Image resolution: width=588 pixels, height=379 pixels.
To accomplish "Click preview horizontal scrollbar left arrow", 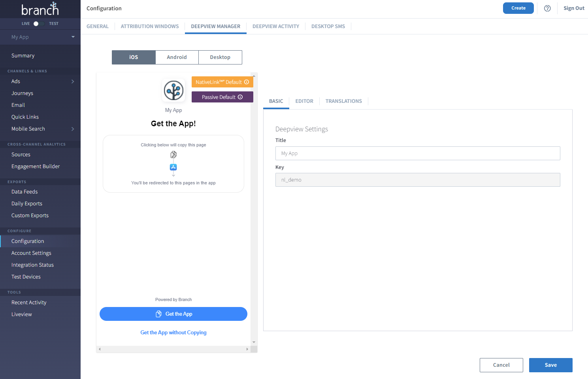I will pos(100,349).
